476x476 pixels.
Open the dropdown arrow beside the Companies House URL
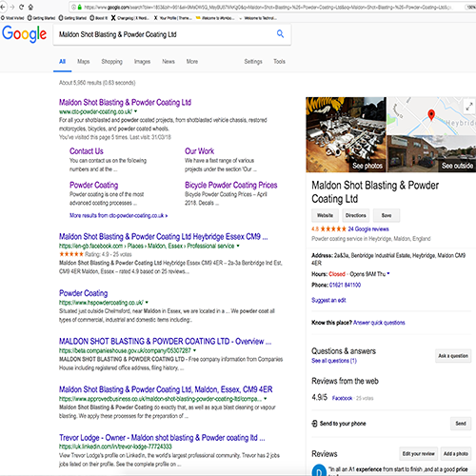click(194, 350)
